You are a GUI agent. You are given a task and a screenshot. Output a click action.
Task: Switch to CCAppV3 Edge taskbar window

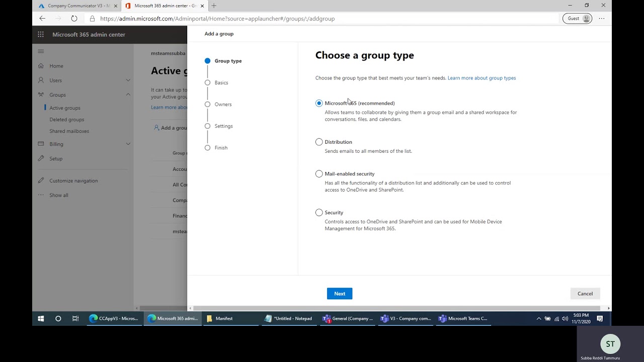tap(114, 318)
